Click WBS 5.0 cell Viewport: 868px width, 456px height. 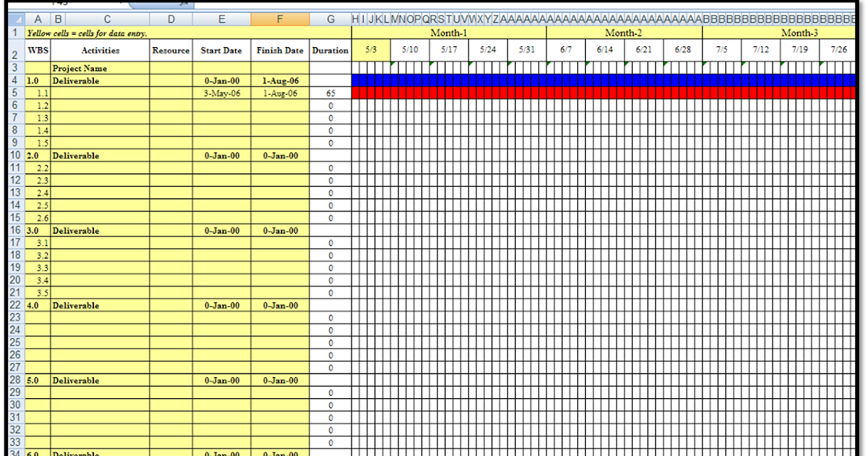point(38,381)
